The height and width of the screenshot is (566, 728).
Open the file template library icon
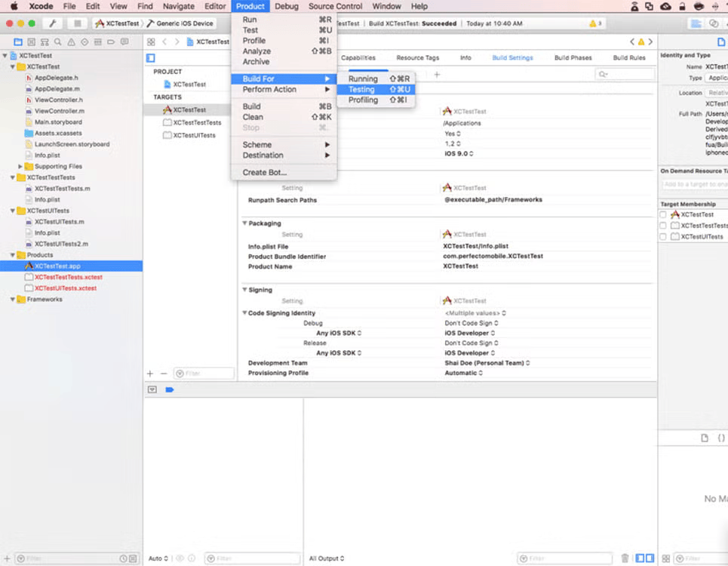705,438
